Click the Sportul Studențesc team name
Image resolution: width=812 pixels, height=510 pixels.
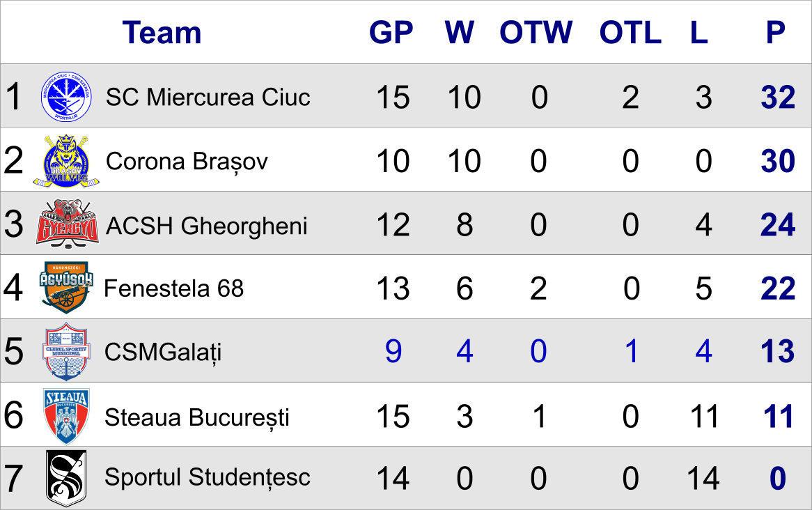(207, 477)
